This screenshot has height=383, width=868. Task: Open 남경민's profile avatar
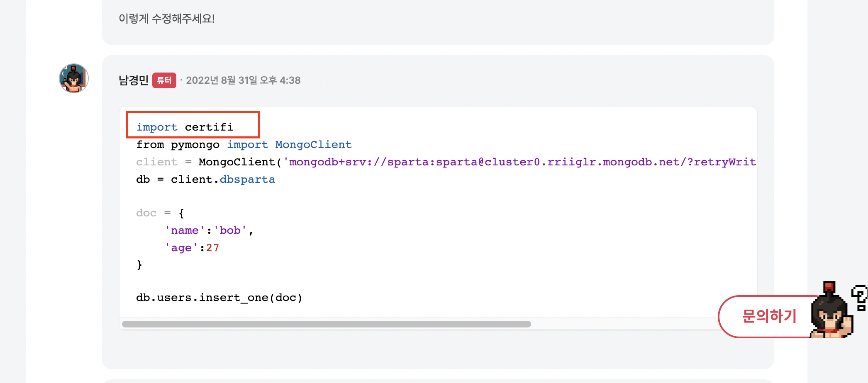click(74, 78)
